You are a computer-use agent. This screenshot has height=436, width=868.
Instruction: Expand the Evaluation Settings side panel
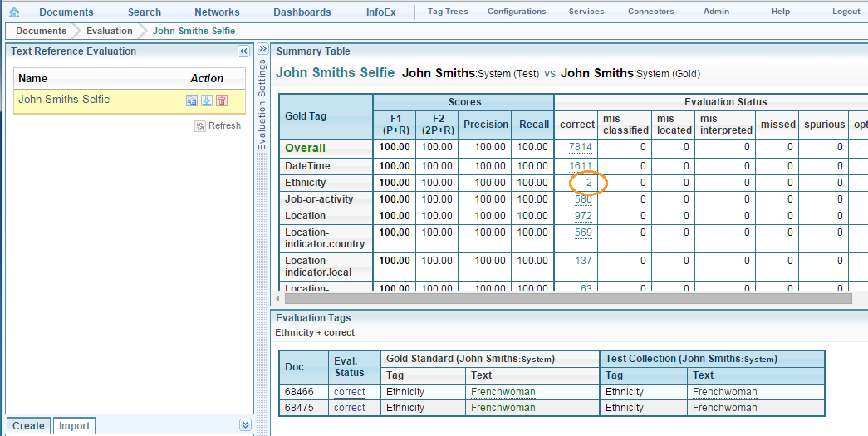point(262,50)
